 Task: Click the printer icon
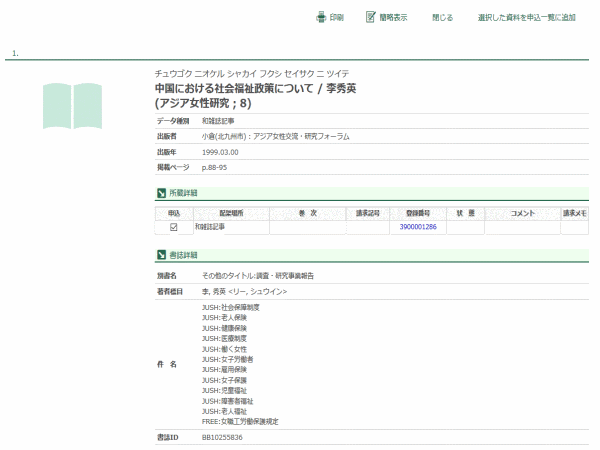[x=321, y=17]
